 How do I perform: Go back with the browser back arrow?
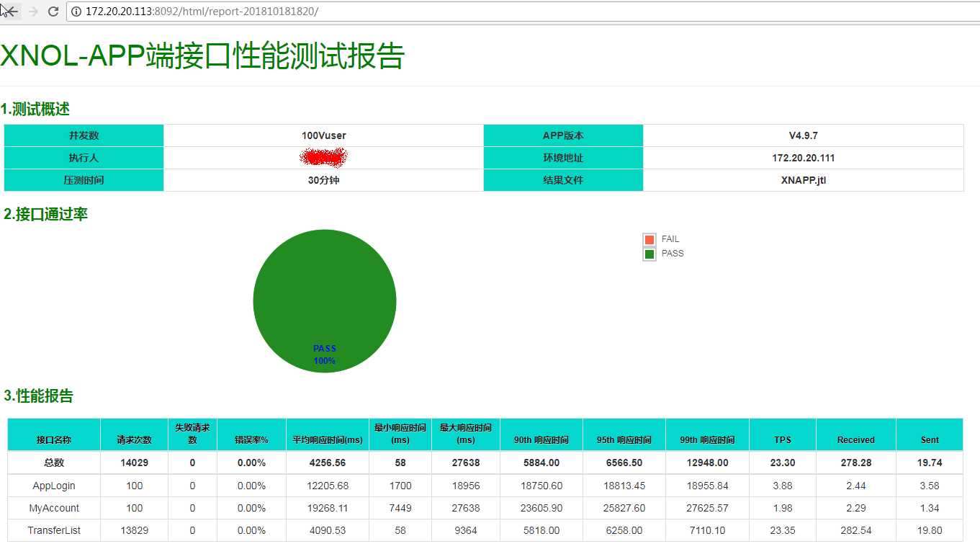point(11,12)
